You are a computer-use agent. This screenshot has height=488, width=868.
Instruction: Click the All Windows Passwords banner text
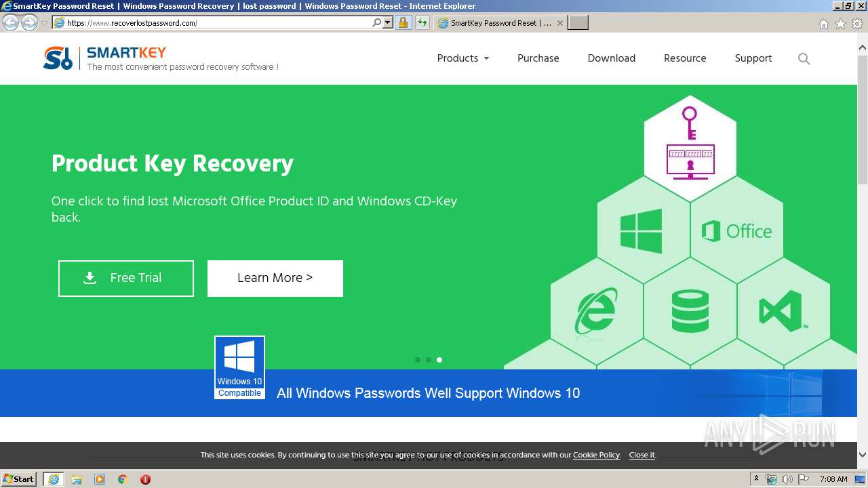point(428,393)
